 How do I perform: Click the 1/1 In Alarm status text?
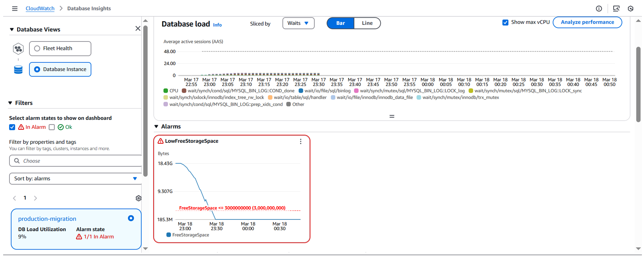pyautogui.click(x=99, y=237)
